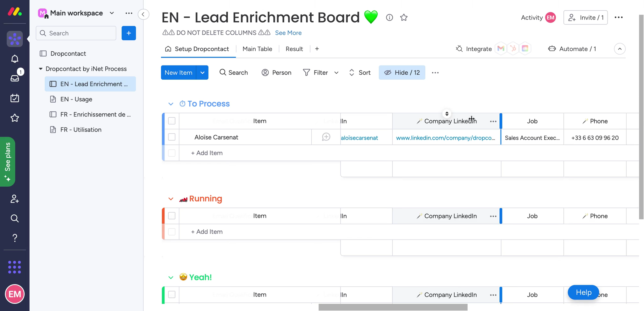
Task: Open Filter options dropdown arrow
Action: [x=336, y=73]
